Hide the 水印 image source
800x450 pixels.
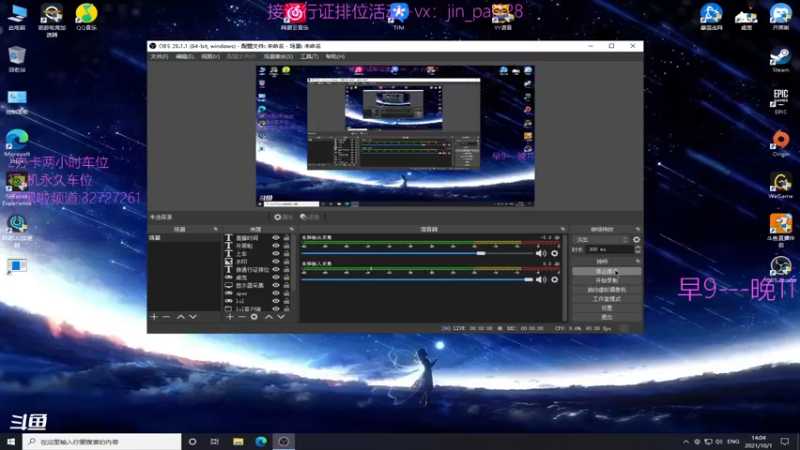click(x=276, y=262)
